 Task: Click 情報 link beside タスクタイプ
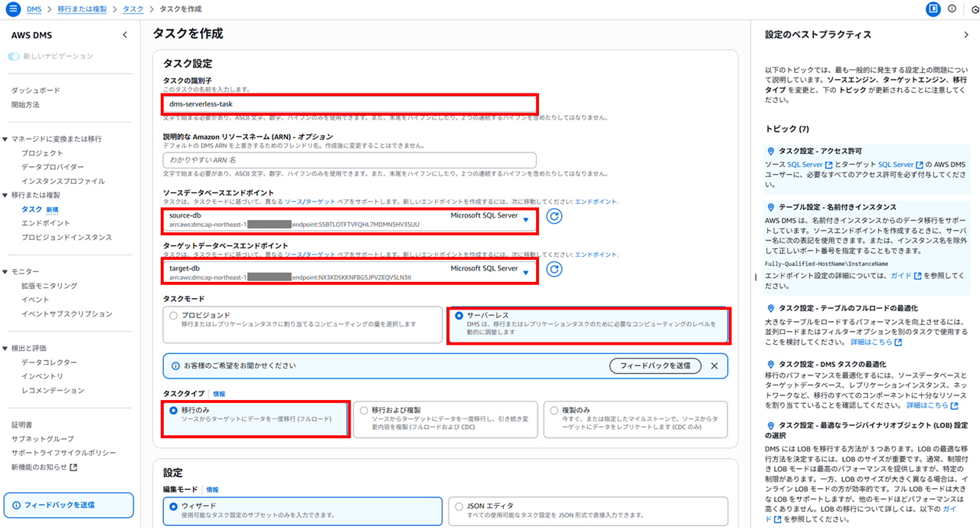point(219,393)
